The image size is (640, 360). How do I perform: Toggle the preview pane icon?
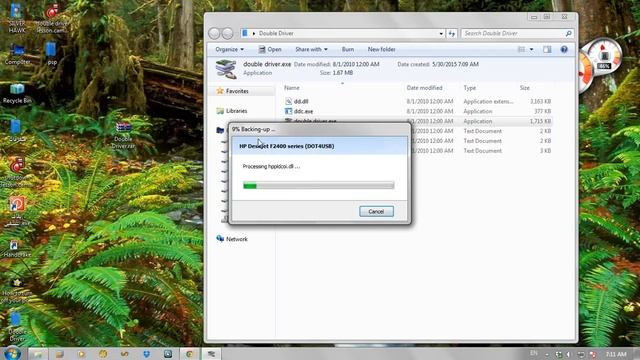coord(547,49)
